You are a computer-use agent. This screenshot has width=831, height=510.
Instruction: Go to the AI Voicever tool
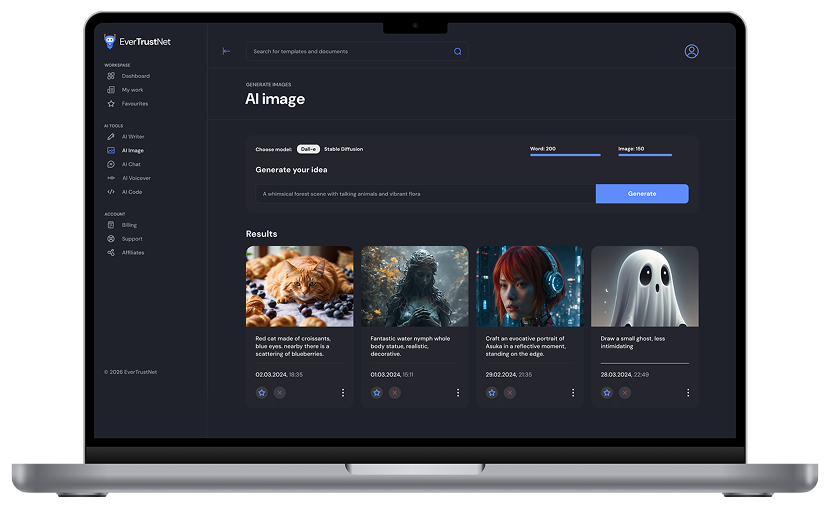coord(135,178)
